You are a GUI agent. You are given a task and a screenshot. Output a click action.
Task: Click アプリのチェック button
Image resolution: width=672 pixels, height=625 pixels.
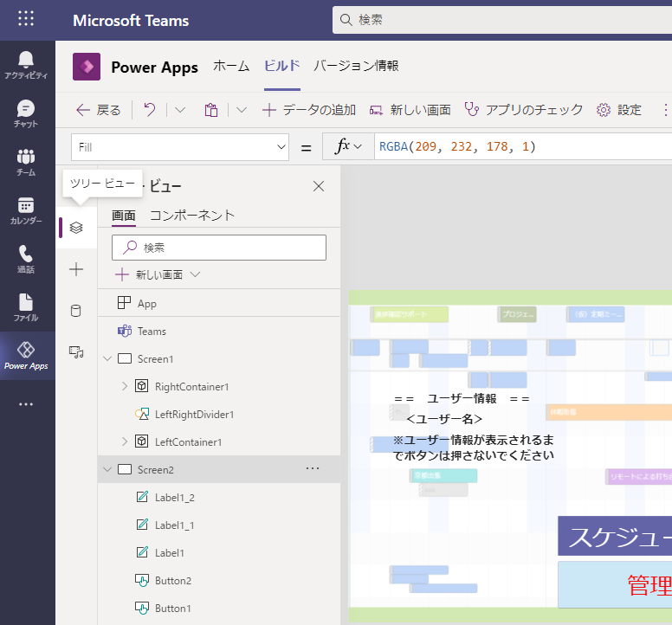click(x=524, y=110)
